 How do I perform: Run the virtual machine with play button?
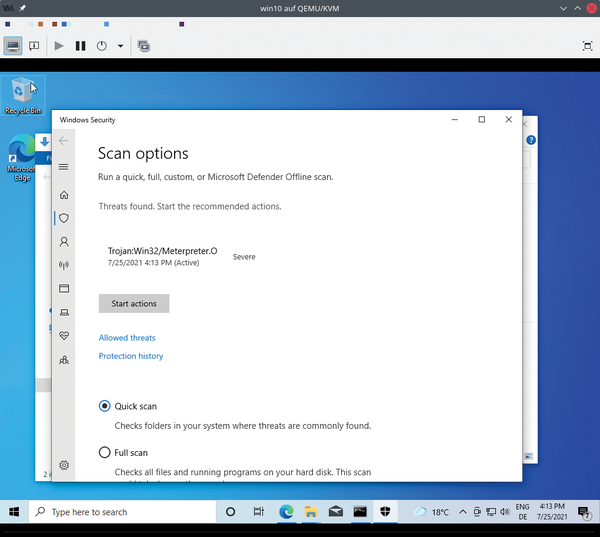click(59, 46)
